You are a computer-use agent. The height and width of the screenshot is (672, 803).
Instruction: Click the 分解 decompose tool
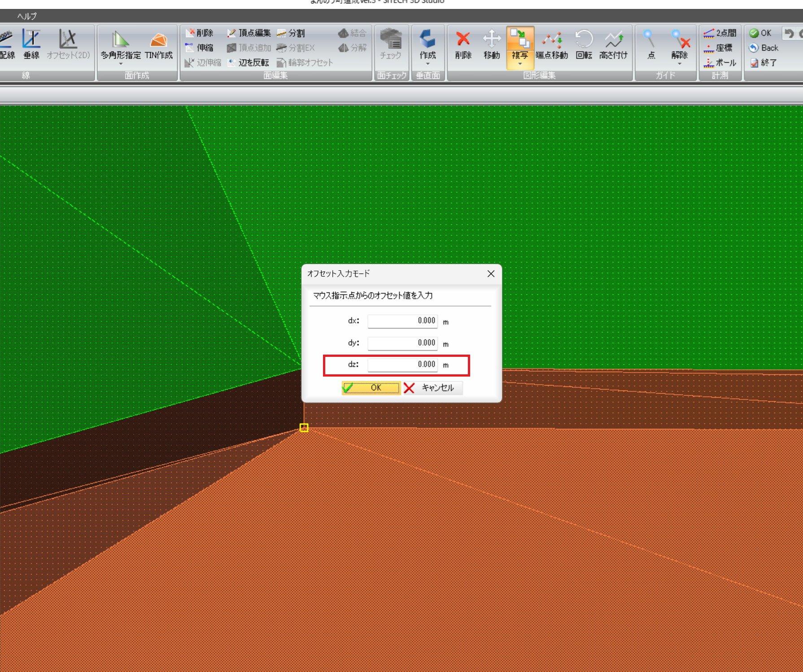pyautogui.click(x=352, y=48)
